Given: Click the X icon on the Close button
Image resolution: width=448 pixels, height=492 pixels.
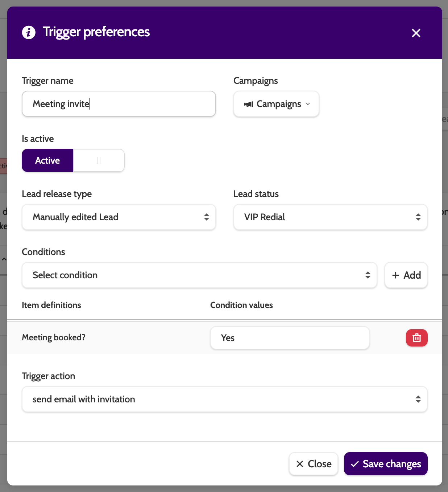Looking at the screenshot, I should 300,464.
